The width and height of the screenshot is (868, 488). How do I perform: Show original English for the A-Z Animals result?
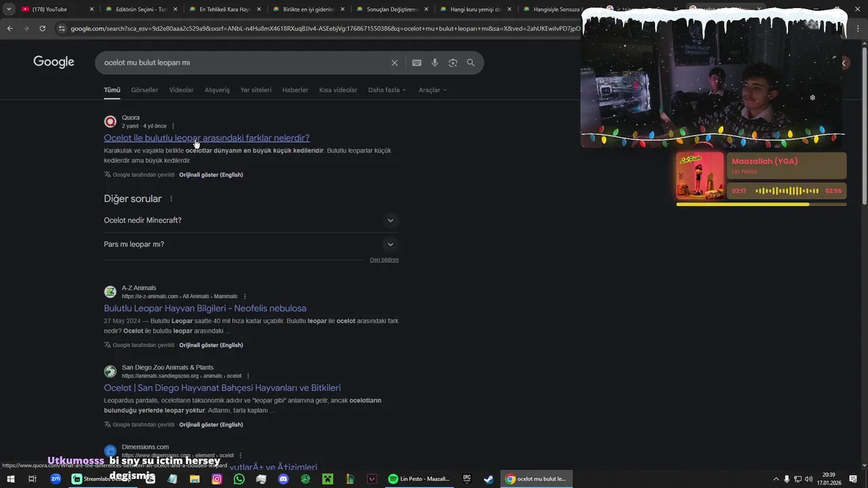tap(211, 345)
